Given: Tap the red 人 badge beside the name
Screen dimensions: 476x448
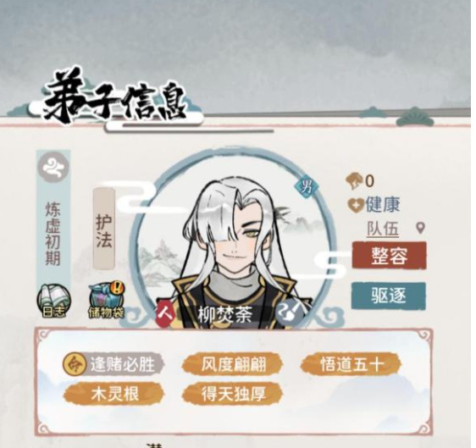Looking at the screenshot, I should [165, 313].
